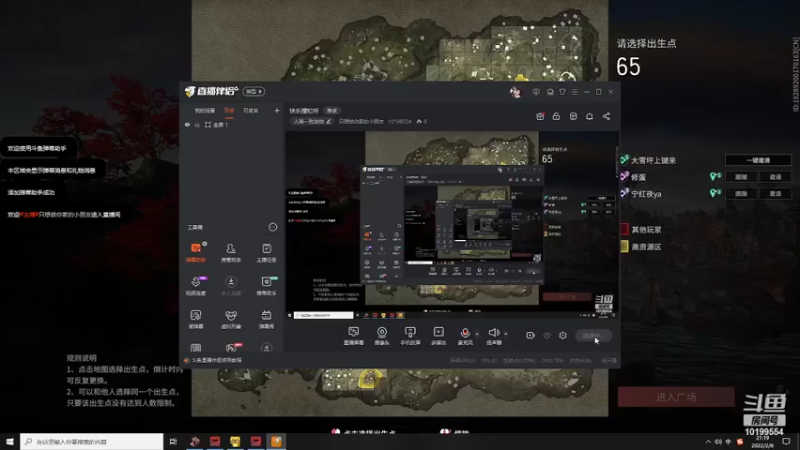Click 邀请 for player 修蛋
This screenshot has width=800, height=450.
point(775,177)
